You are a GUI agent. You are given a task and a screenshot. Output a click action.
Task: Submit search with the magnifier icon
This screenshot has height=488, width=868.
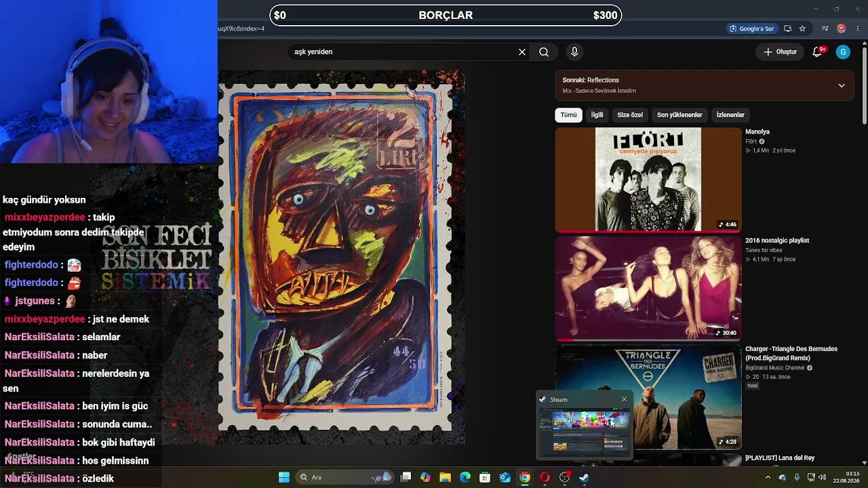pos(544,52)
